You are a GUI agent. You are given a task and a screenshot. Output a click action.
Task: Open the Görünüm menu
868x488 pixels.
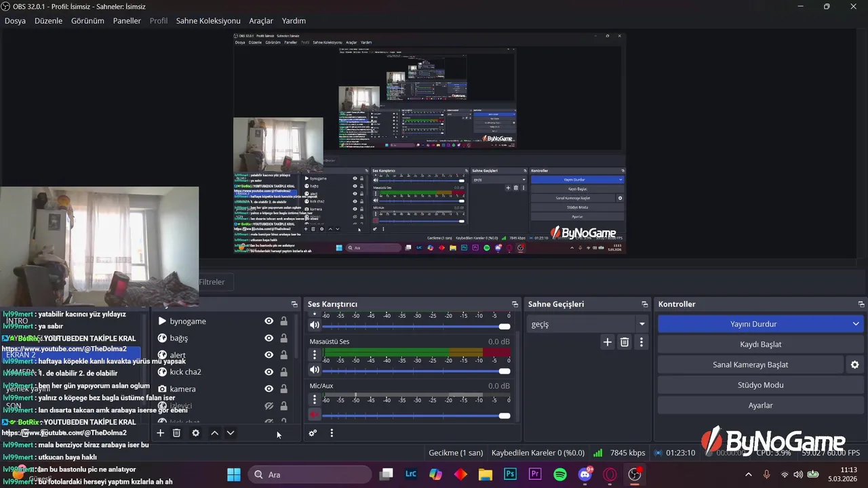87,21
